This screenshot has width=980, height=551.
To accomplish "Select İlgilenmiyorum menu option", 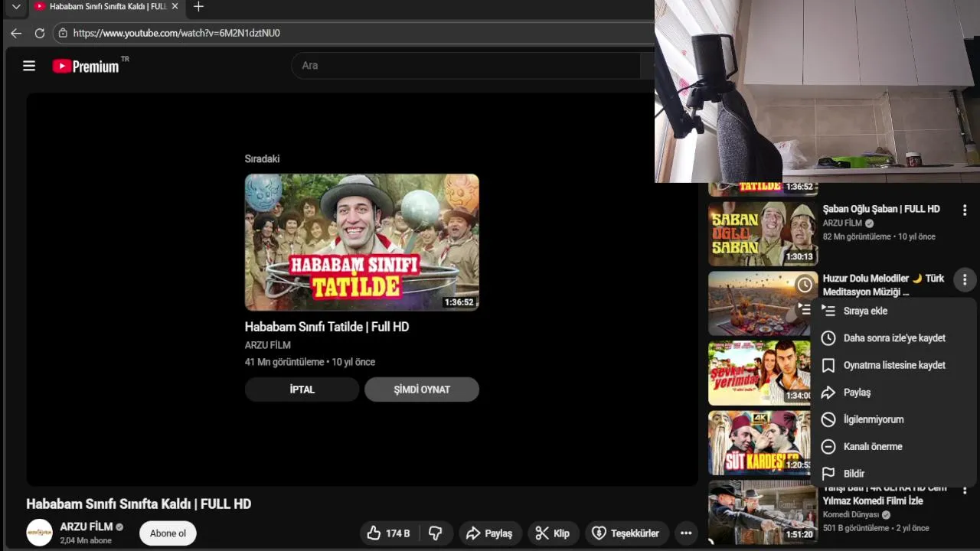I will [893, 419].
